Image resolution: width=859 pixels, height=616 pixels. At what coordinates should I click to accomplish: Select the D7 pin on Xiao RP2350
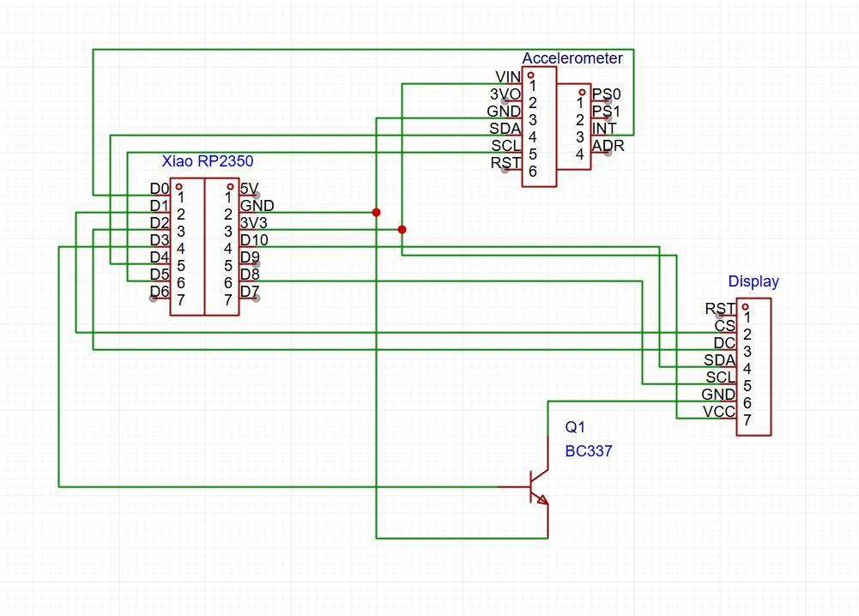pos(250,292)
